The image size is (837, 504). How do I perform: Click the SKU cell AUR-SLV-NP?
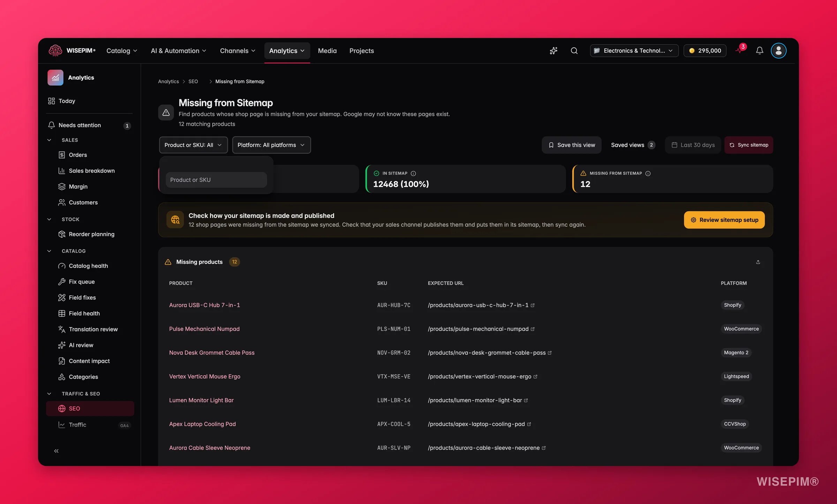point(394,447)
